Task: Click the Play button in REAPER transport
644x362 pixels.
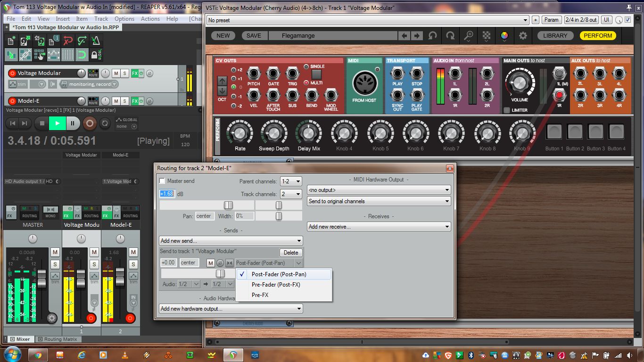Action: click(x=57, y=123)
